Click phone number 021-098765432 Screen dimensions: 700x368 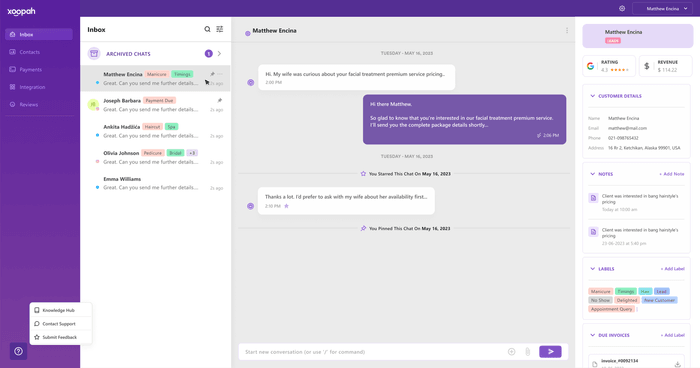tap(623, 138)
